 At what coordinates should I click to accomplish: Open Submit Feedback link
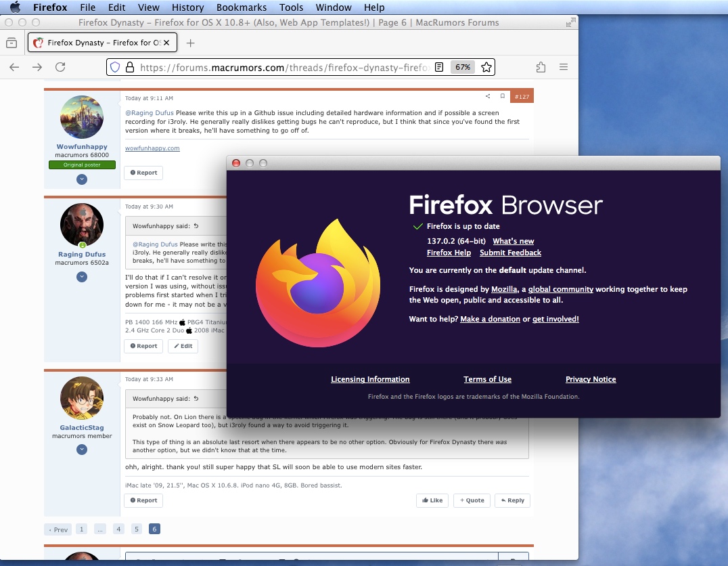pos(510,253)
